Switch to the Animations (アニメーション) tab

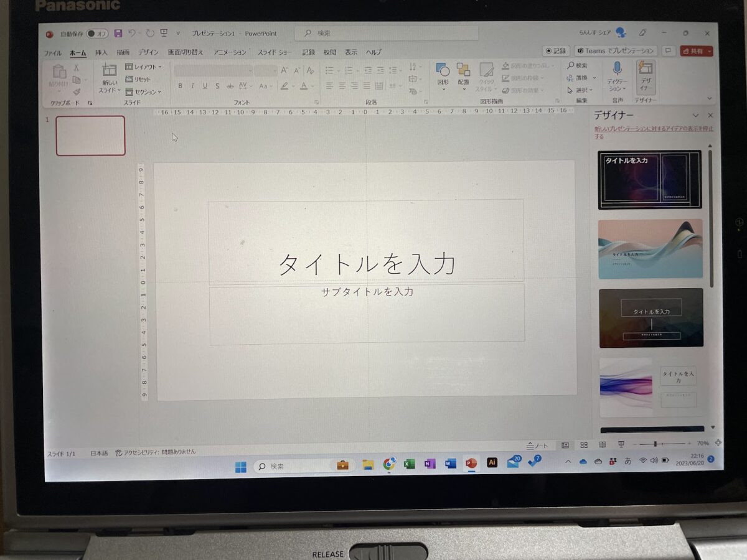click(x=230, y=52)
